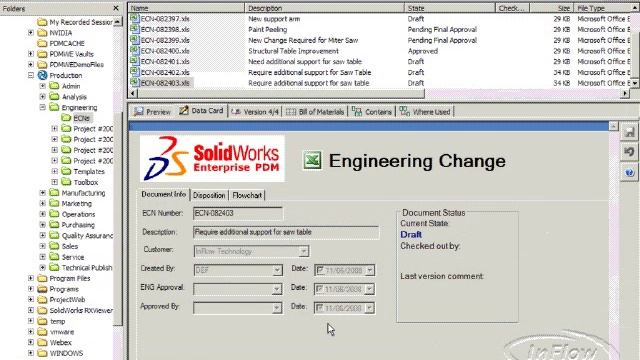
Task: Click 'Structural Table Improvement' description cell
Action: [x=293, y=51]
